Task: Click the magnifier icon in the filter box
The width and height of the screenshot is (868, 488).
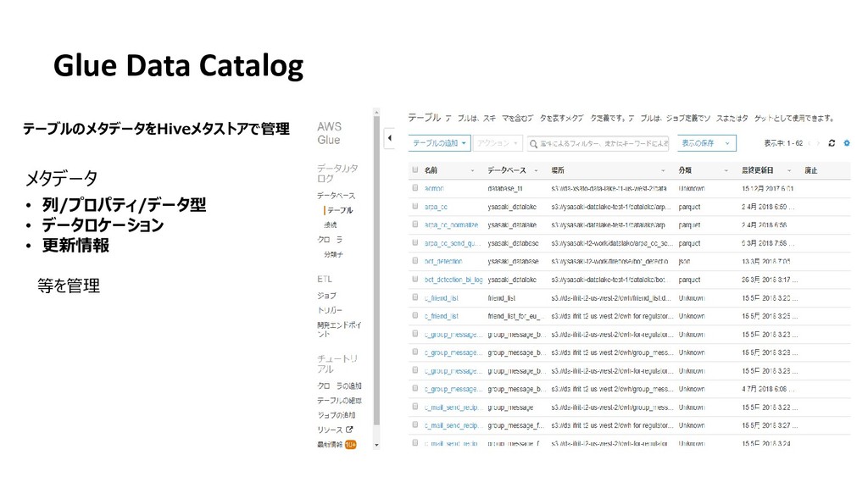Action: 534,144
